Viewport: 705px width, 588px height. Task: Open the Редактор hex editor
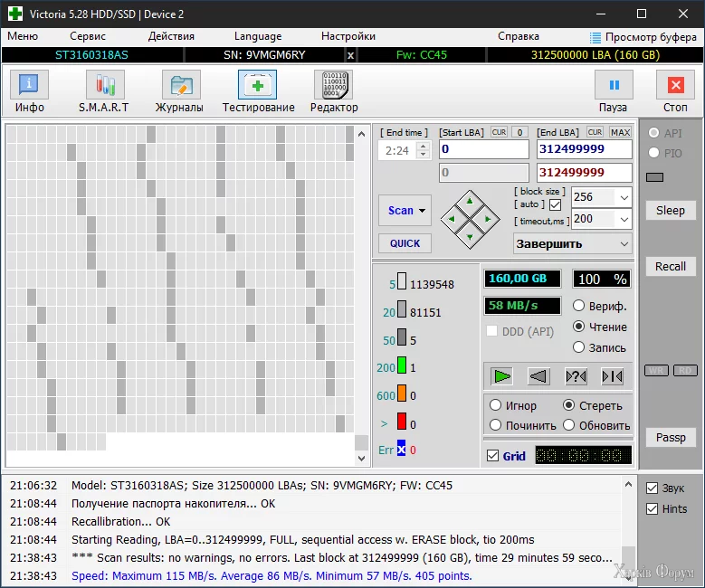point(333,91)
